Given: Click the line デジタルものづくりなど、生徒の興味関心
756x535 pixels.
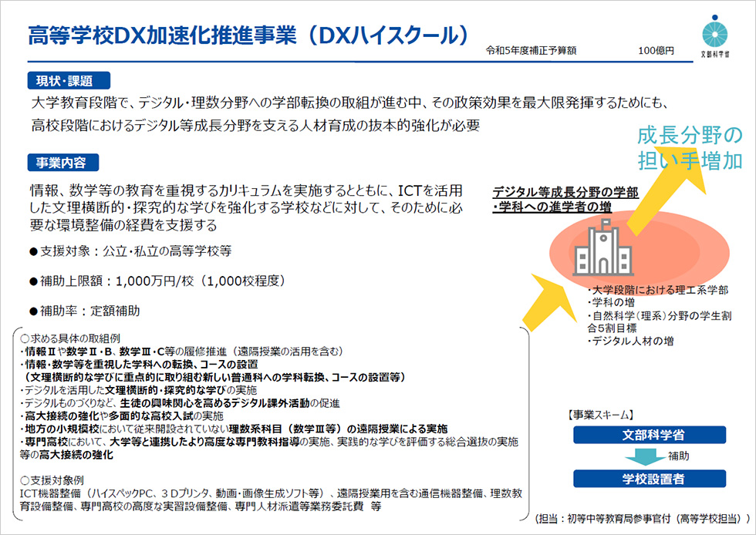Looking at the screenshot, I should (180, 403).
